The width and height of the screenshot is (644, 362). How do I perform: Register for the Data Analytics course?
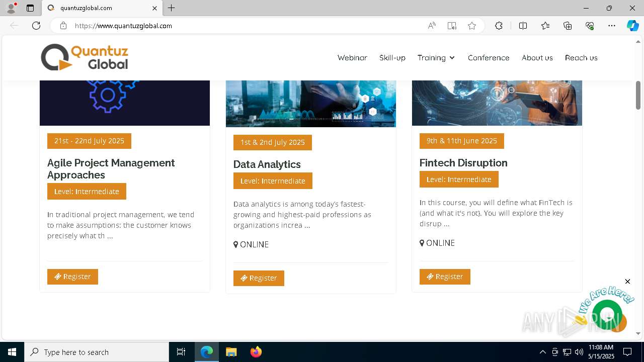pos(259,278)
